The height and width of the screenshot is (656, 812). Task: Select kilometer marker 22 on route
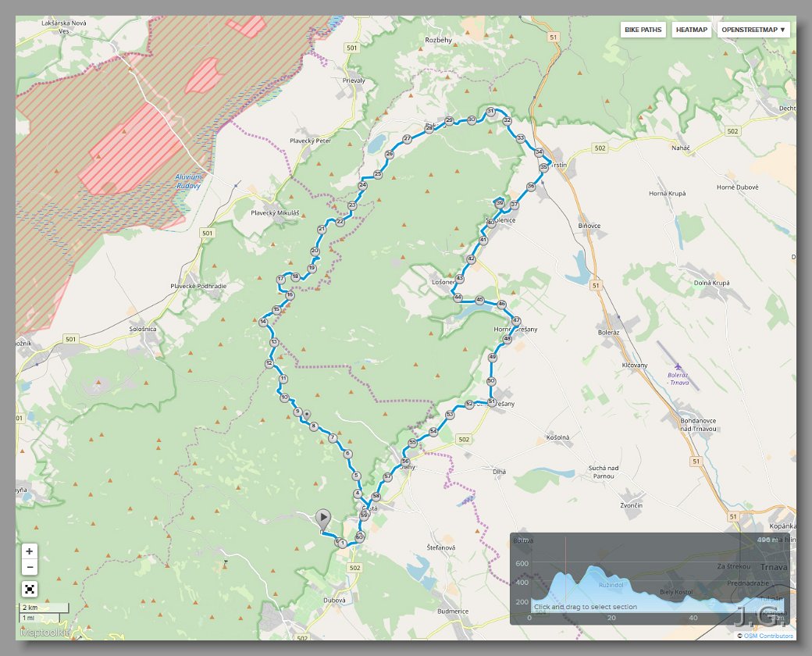(x=340, y=222)
